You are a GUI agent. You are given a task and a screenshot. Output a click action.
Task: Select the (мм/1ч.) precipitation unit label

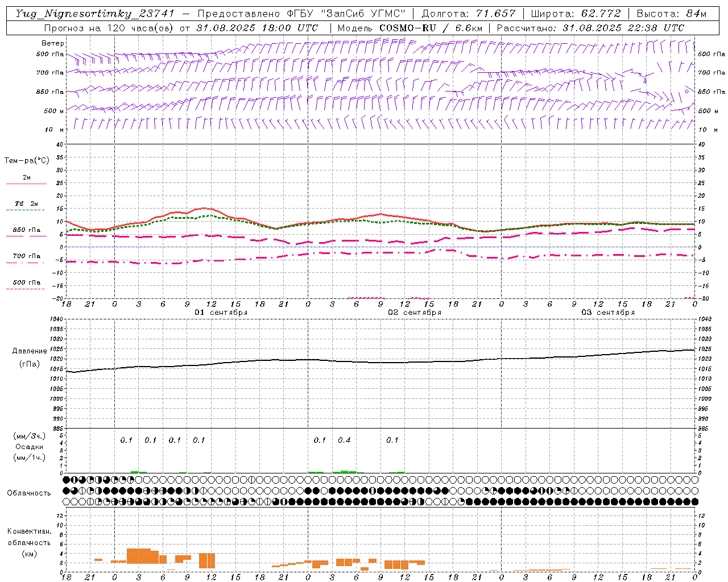(30, 458)
